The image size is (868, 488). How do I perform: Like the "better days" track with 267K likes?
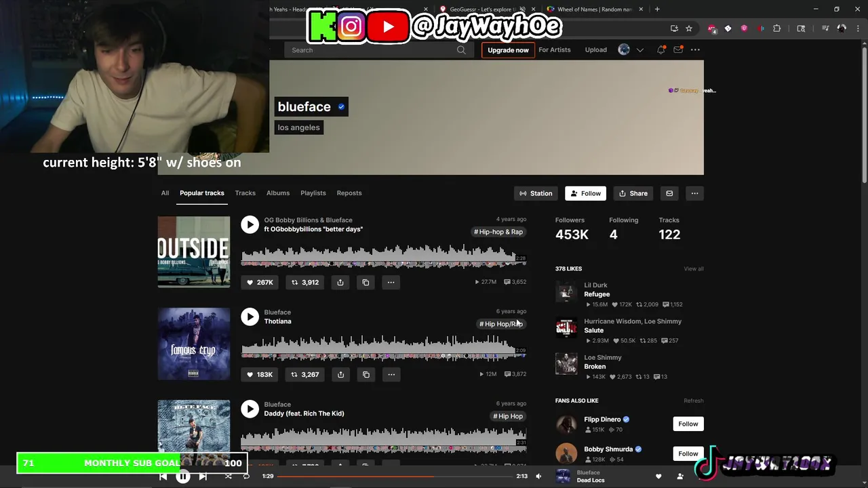point(260,282)
